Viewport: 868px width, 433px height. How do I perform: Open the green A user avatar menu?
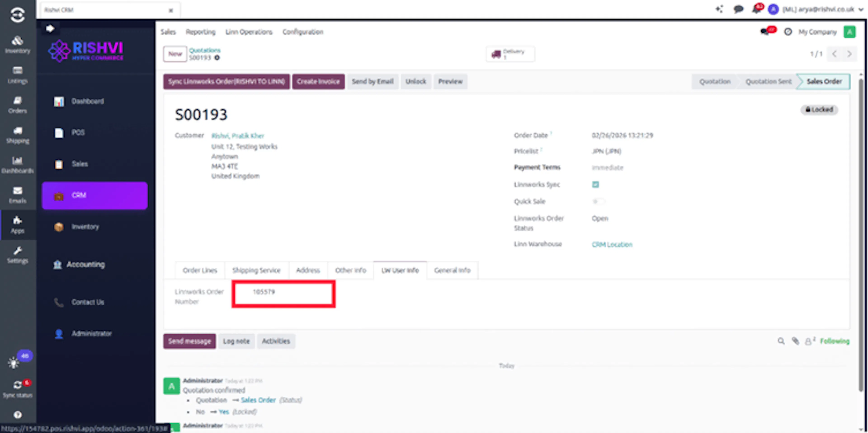[849, 32]
